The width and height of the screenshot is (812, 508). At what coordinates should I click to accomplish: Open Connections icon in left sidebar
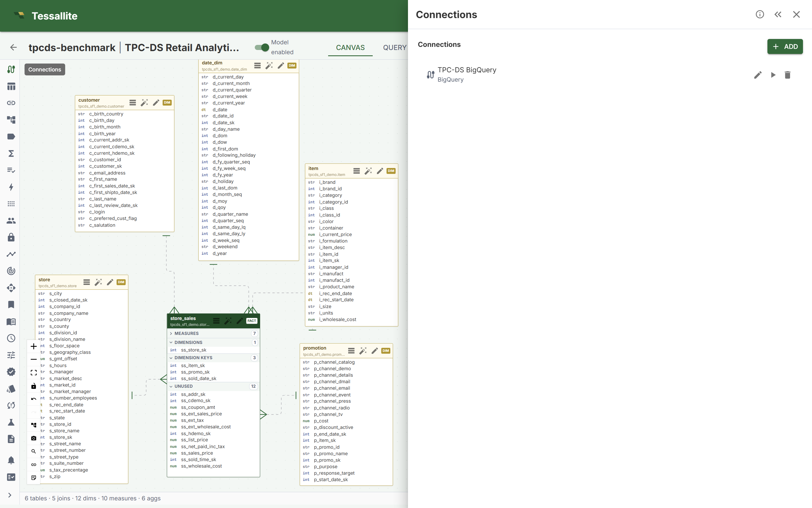point(11,69)
